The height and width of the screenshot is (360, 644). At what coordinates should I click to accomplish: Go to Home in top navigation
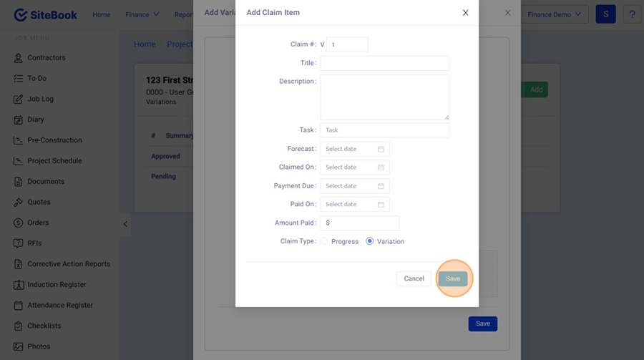pyautogui.click(x=102, y=14)
